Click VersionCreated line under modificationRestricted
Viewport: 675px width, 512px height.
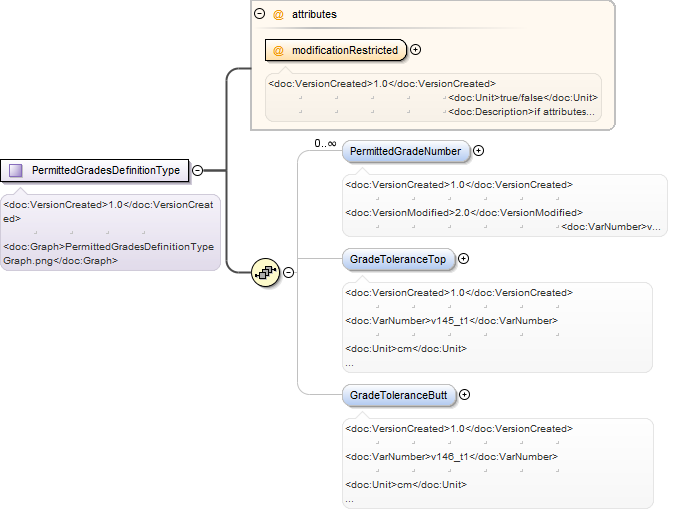[x=382, y=84]
